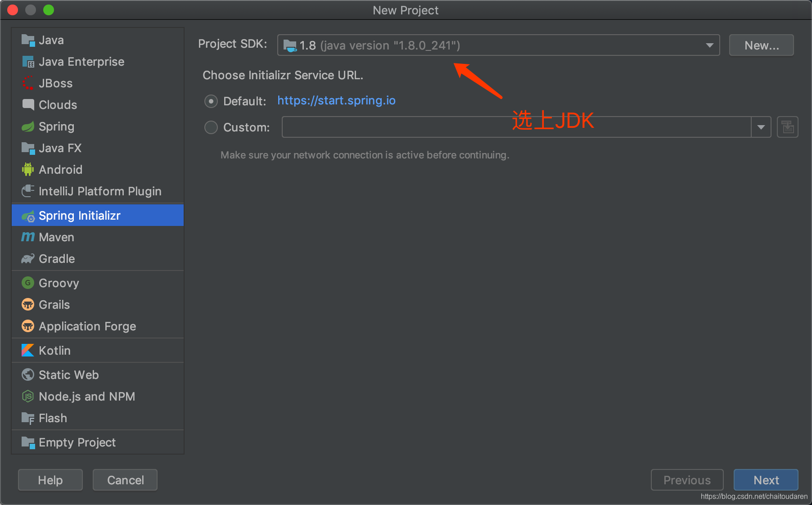Screen dimensions: 812x505
Task: Expand the Custom URL history dropdown
Action: pos(761,127)
